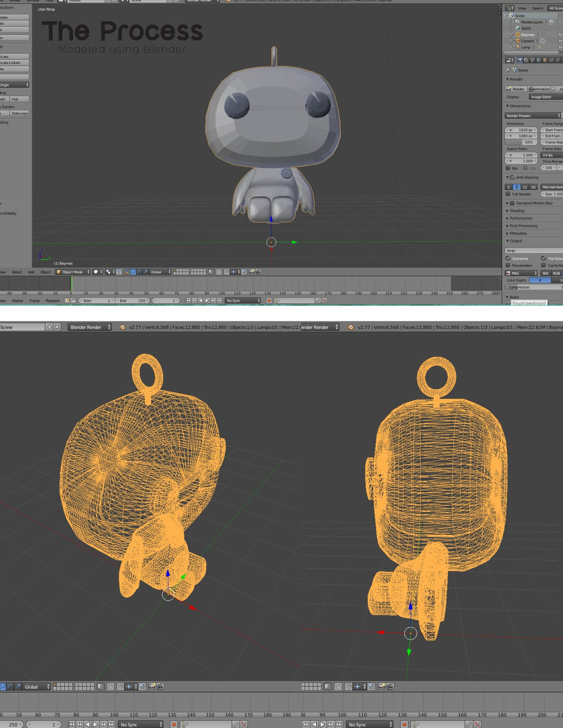Click the Lamp light data icon in outliner

[x=539, y=47]
